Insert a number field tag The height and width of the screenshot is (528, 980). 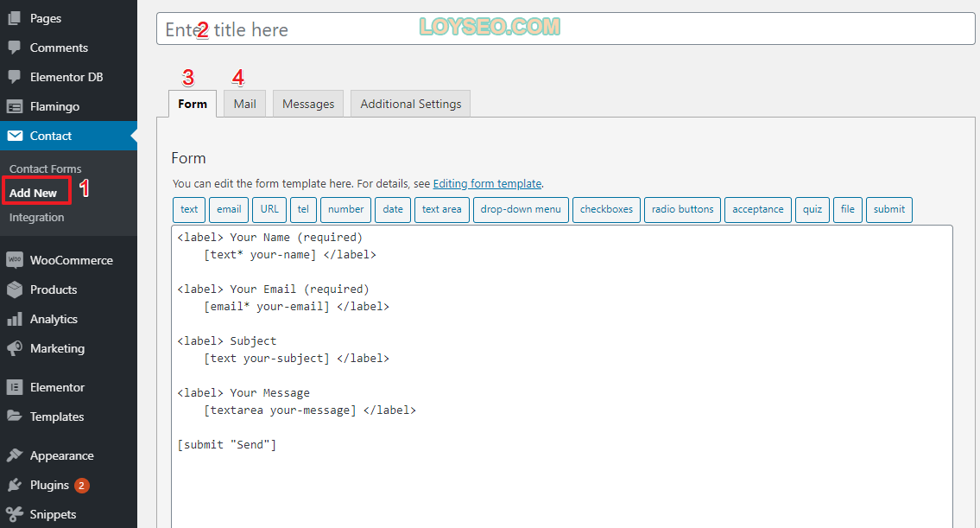point(345,210)
